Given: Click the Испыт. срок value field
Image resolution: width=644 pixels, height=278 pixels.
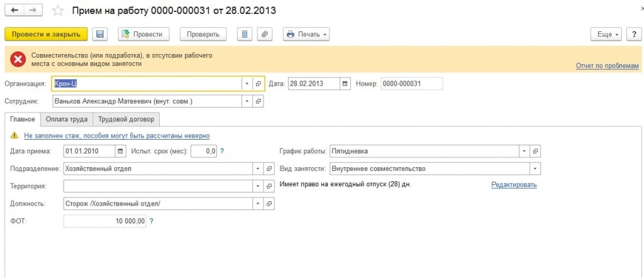Looking at the screenshot, I should [x=204, y=151].
